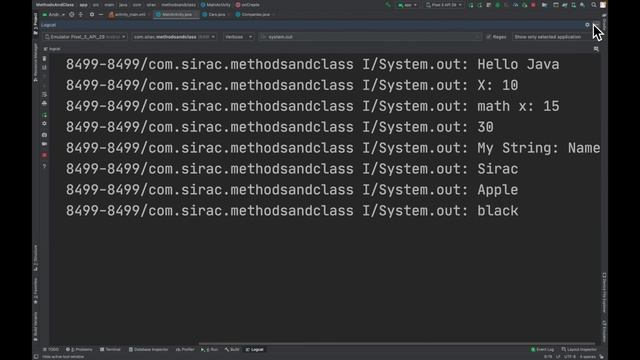Open the Problems tool window tab
This screenshot has height=360, width=640.
[x=79, y=350]
